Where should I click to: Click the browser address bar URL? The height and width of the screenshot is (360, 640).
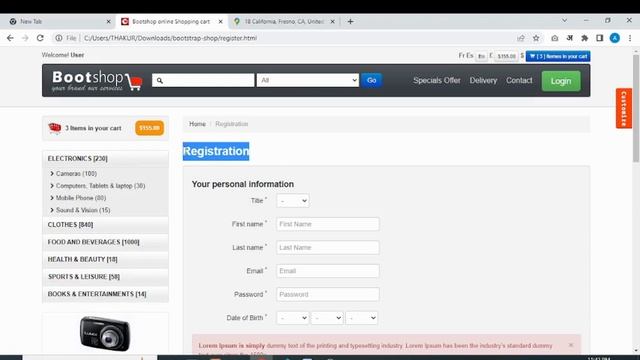pyautogui.click(x=170, y=38)
